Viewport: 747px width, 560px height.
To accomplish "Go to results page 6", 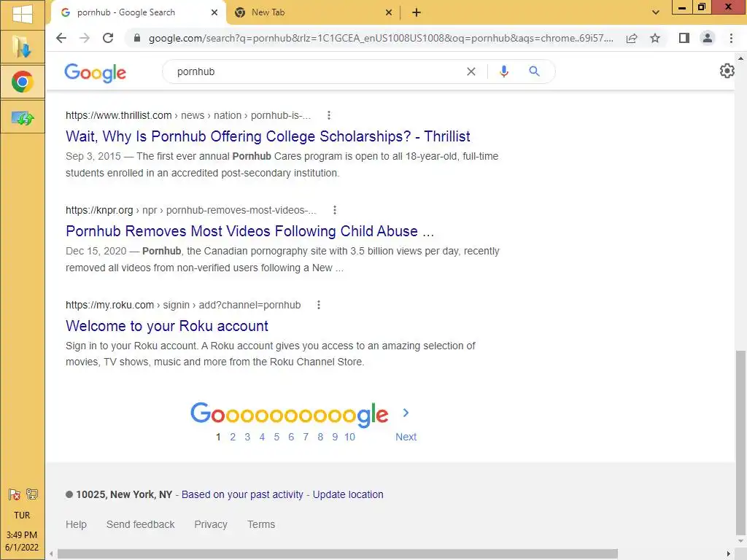I will [291, 437].
